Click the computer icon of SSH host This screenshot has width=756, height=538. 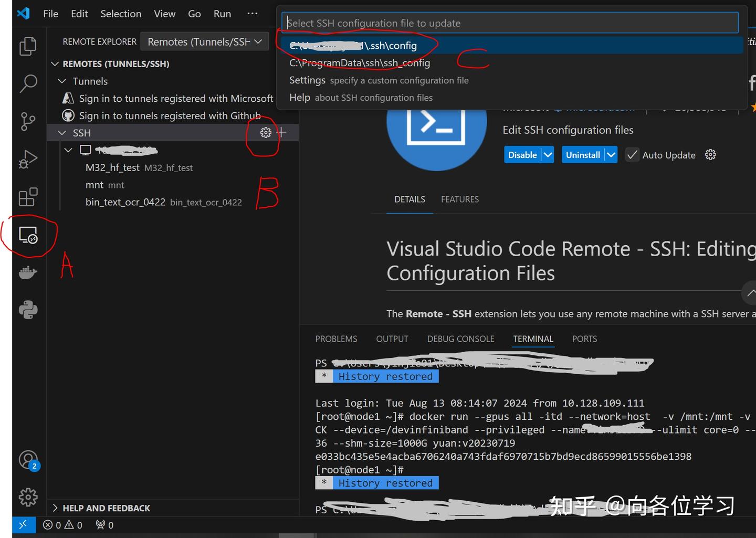point(85,150)
